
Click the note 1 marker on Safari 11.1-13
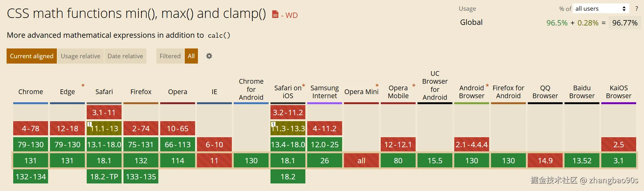click(x=90, y=124)
